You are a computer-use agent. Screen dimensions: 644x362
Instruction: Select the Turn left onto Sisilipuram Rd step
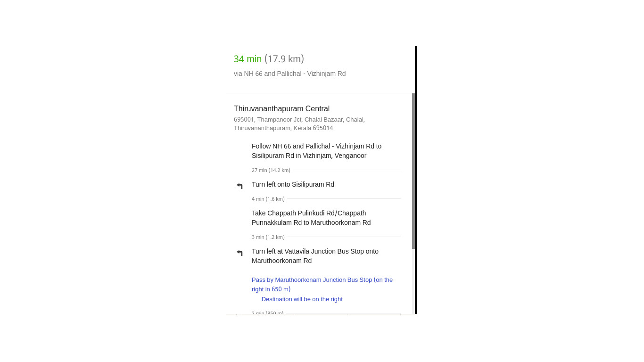point(293,184)
